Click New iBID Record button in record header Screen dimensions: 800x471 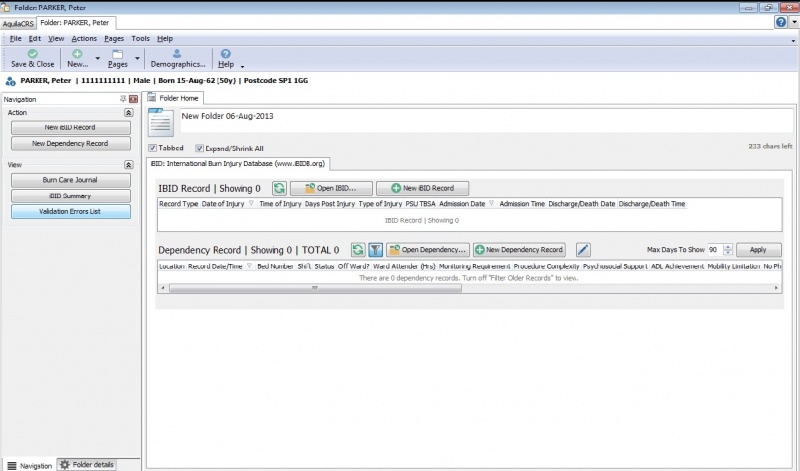point(422,188)
